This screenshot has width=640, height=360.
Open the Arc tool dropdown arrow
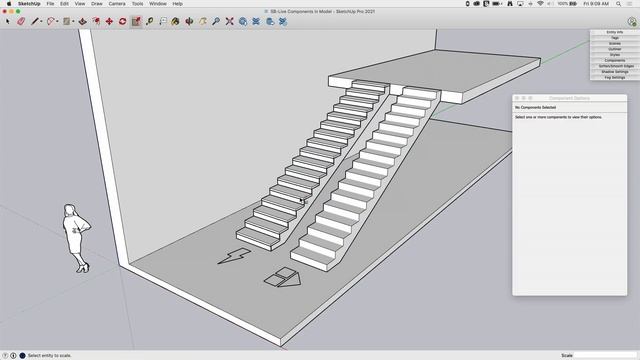click(57, 22)
